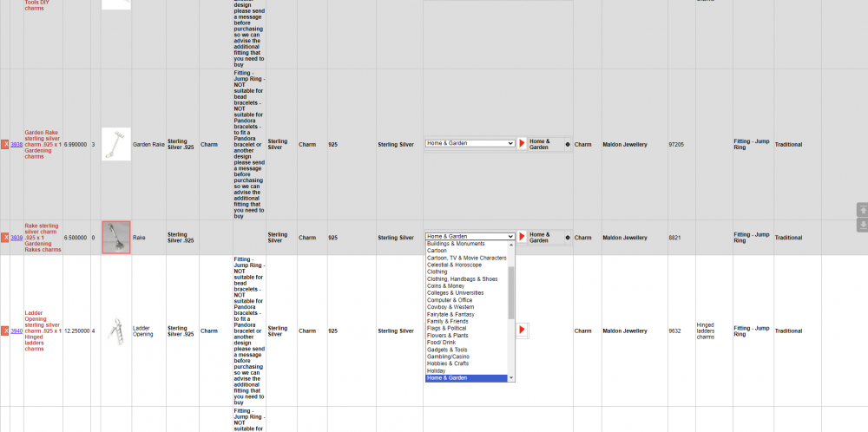Remove Home & Garden tag in Rake row
Viewport: 868px width, 432px height.
tap(568, 238)
